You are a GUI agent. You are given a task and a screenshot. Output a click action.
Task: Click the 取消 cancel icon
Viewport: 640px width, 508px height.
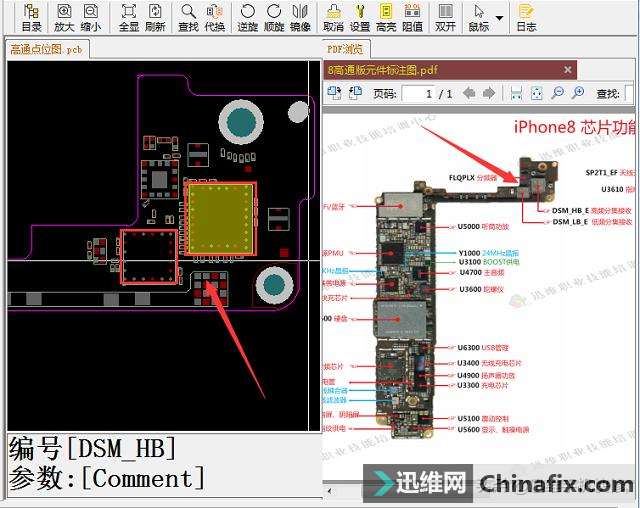333,18
